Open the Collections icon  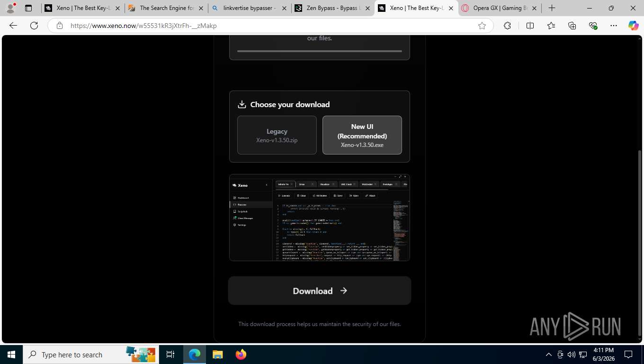click(x=572, y=26)
